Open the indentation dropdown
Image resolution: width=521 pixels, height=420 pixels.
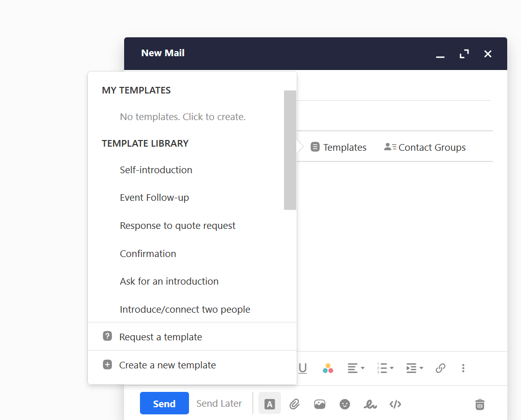coord(415,368)
